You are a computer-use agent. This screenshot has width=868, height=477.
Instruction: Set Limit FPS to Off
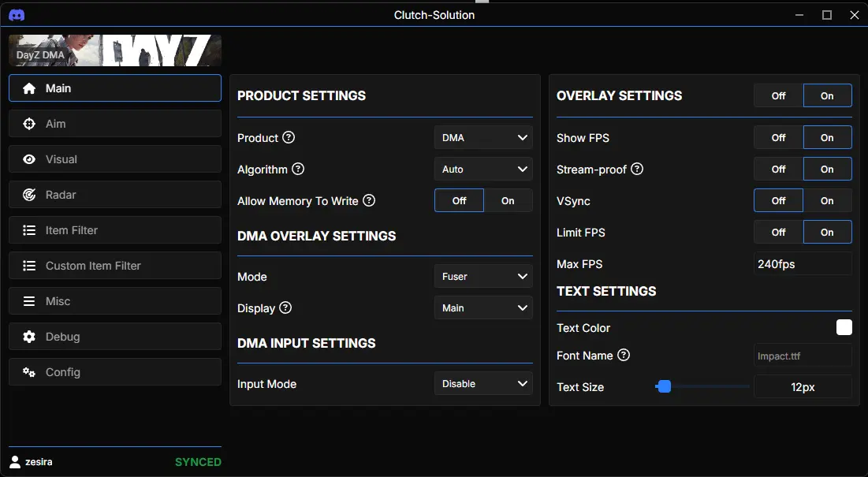[778, 232]
